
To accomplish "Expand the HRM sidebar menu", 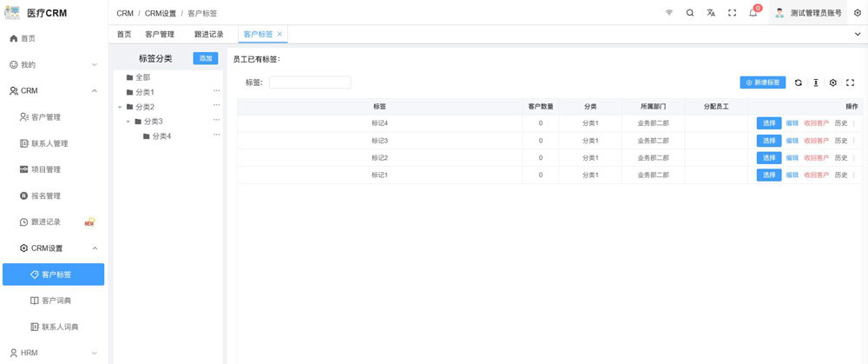I will tap(95, 353).
